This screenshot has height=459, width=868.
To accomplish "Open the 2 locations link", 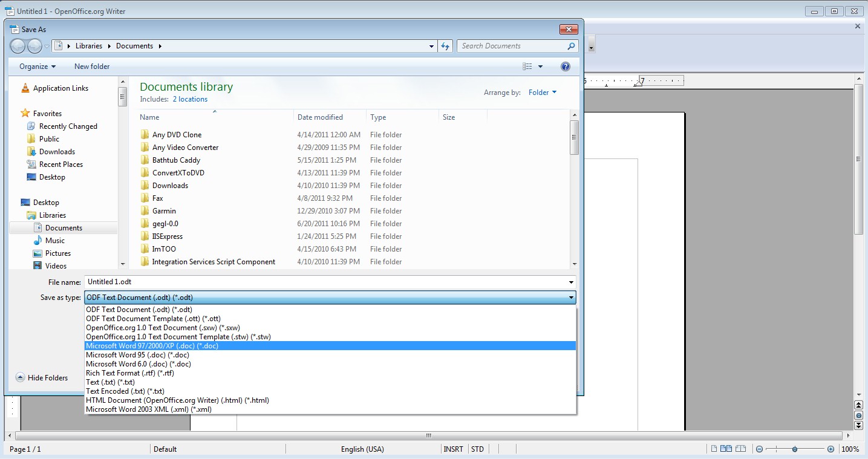I will (190, 99).
